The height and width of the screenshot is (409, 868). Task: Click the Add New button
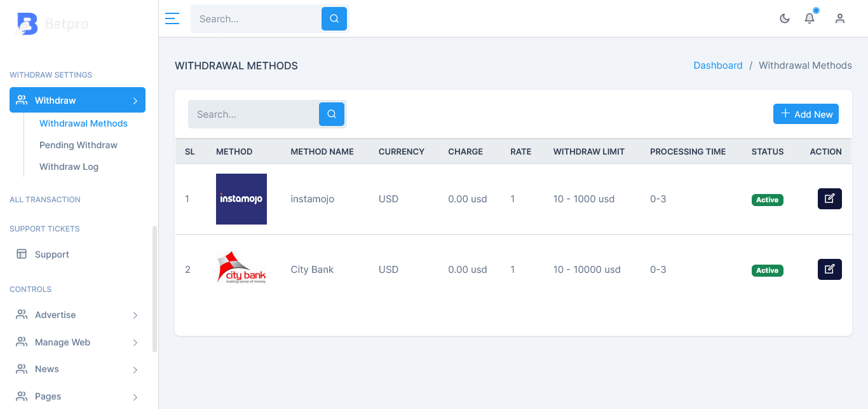pyautogui.click(x=806, y=114)
